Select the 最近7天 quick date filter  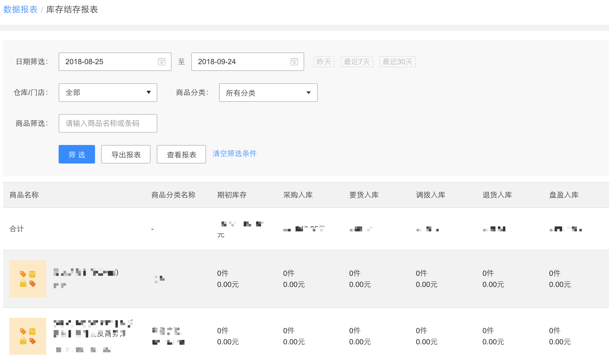click(x=357, y=62)
